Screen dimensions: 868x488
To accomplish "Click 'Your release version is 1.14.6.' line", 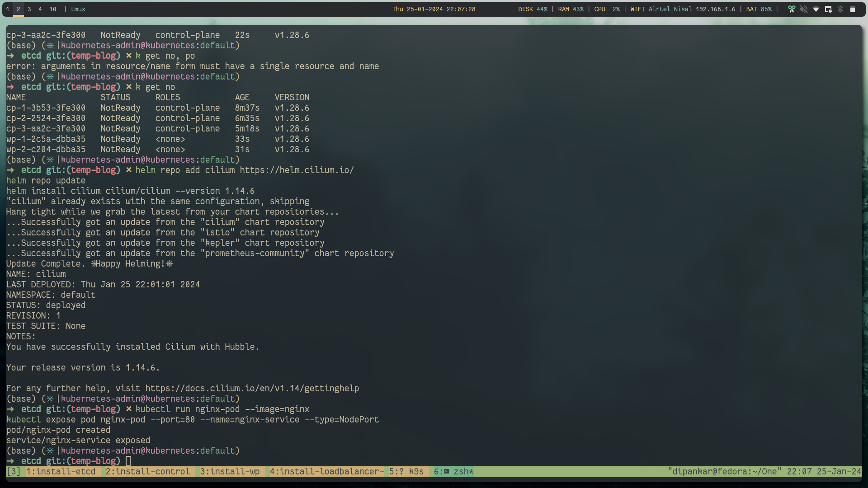I will point(83,368).
